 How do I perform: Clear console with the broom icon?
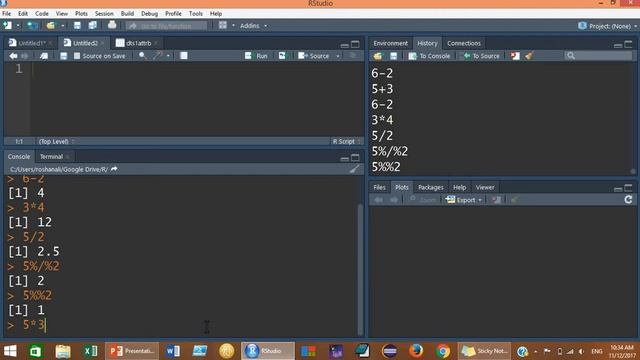point(354,169)
